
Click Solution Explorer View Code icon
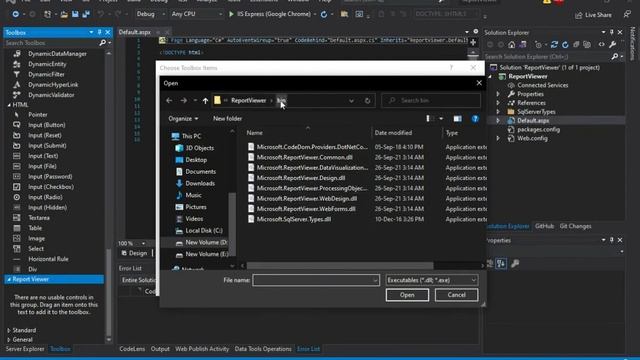[602, 44]
